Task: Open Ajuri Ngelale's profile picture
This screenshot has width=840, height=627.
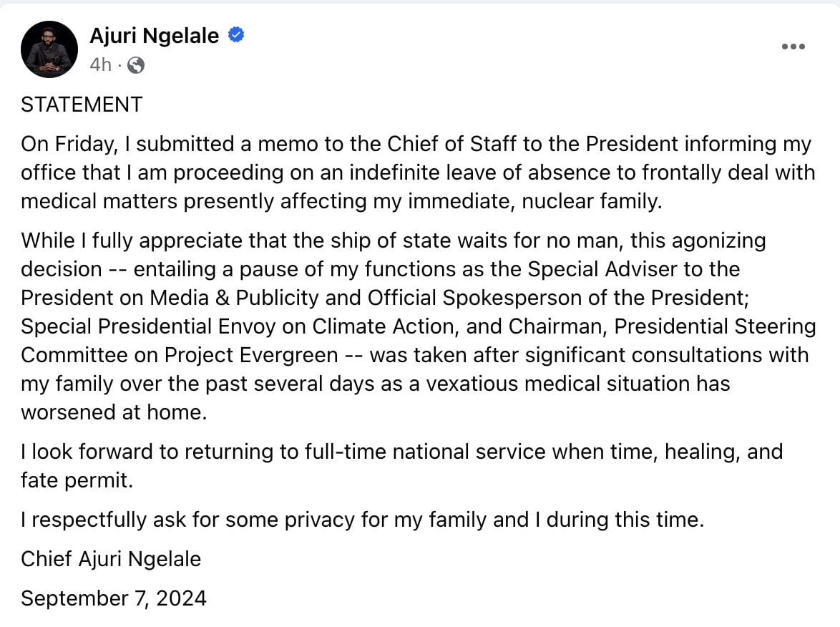Action: click(x=49, y=49)
